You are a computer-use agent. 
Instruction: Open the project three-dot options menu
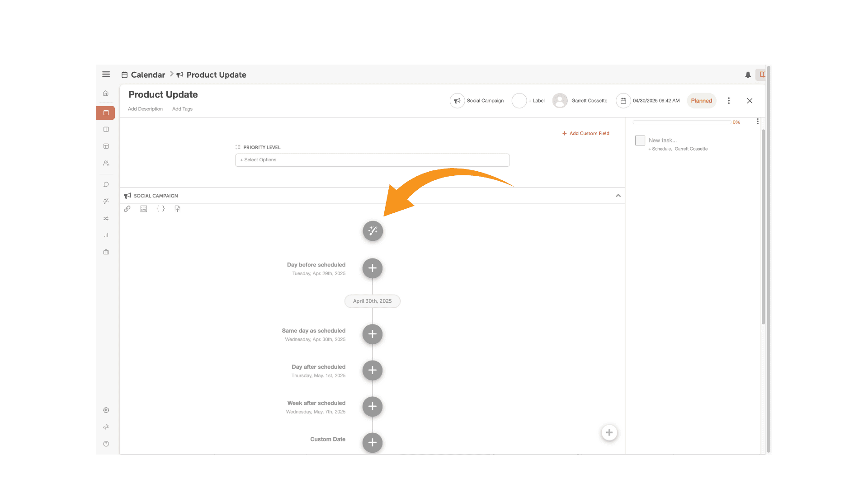[x=728, y=101]
